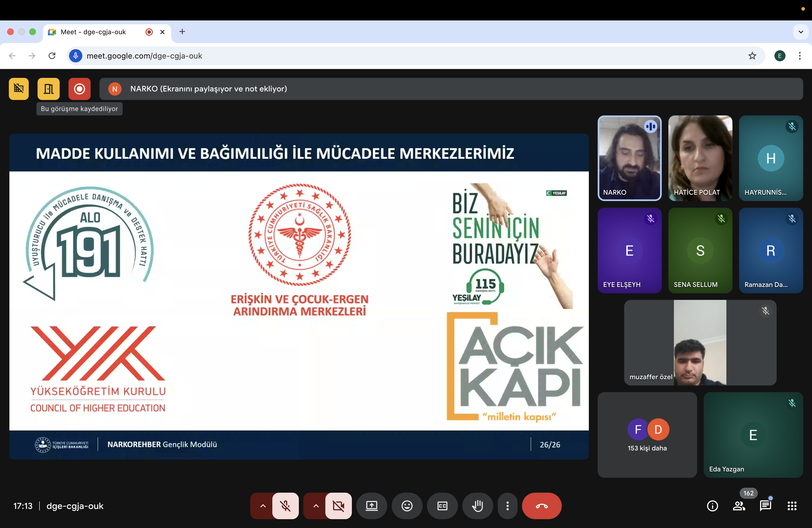This screenshot has width=812, height=528.
Task: Open more options three-dot menu in call bar
Action: click(x=507, y=506)
